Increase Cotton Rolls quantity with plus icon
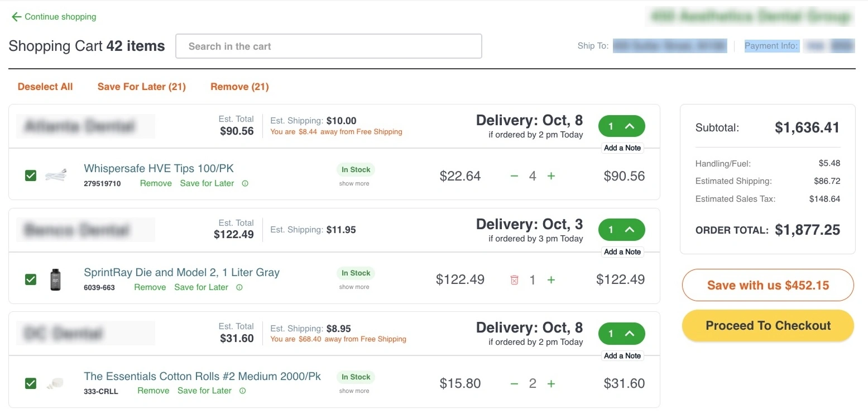 click(x=551, y=383)
